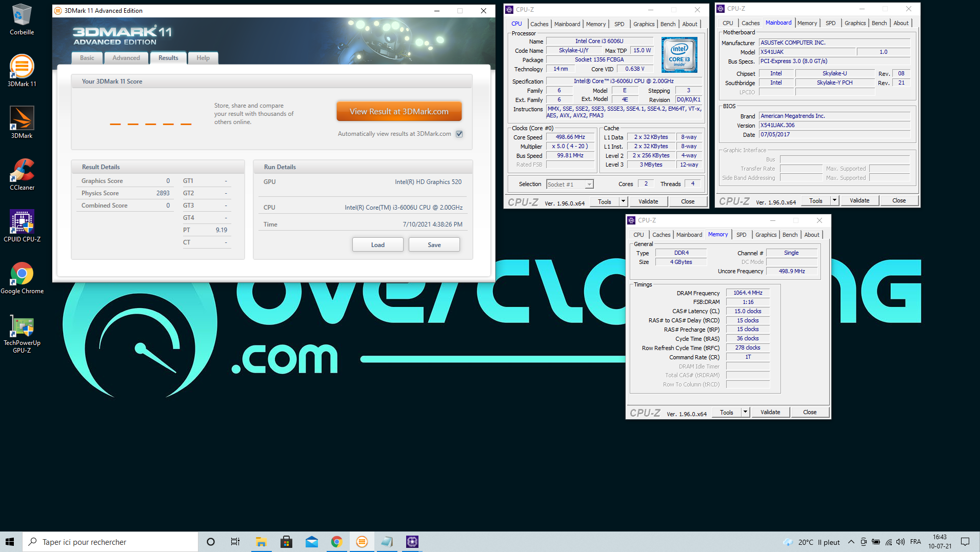Open the 3DMark 11 desktop shortcut

(22, 70)
